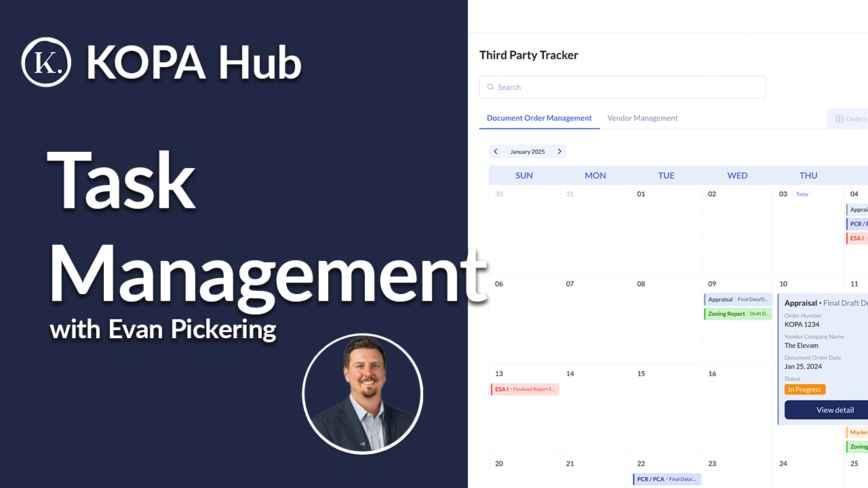868x488 pixels.
Task: Click the Today label on day 03
Action: (x=802, y=195)
